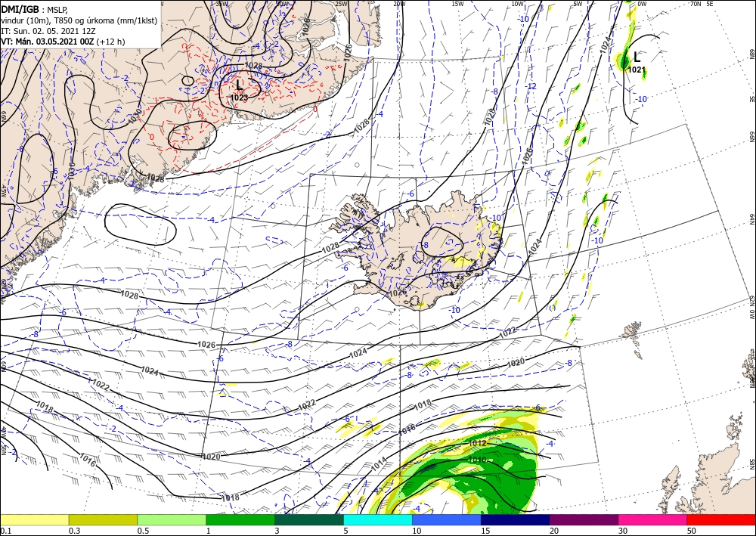Click the cyan 5 mm legend swatch
This screenshot has height=536, width=756.
(x=378, y=519)
